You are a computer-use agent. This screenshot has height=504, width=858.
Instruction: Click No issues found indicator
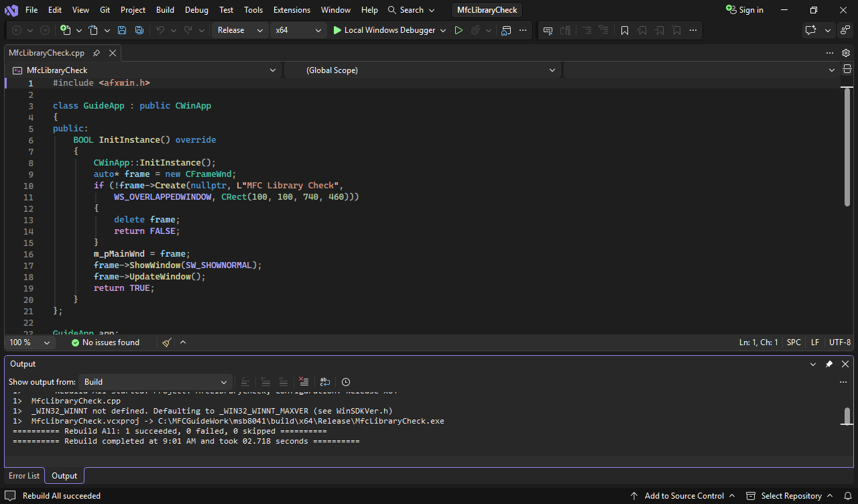coord(105,342)
